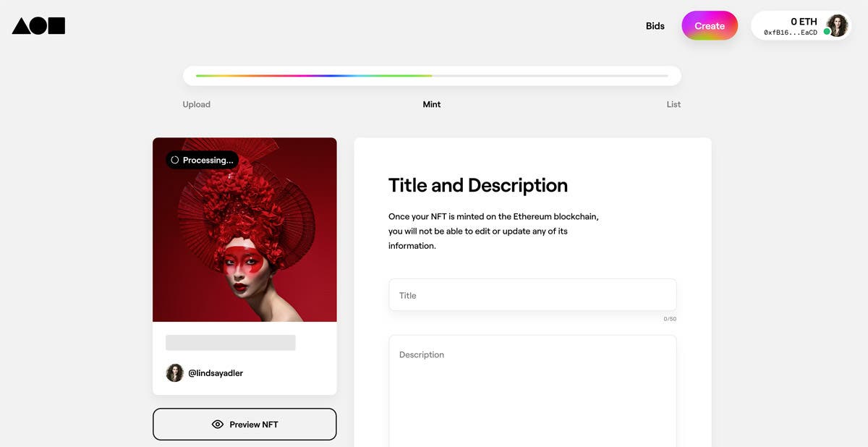Image resolution: width=868 pixels, height=447 pixels.
Task: Click the 0/50 character counter
Action: pyautogui.click(x=670, y=319)
